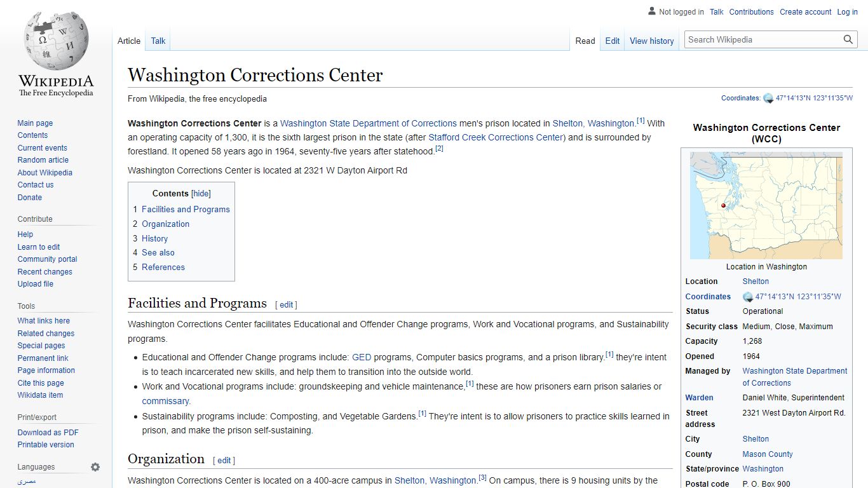Open Recent changes link

44,272
